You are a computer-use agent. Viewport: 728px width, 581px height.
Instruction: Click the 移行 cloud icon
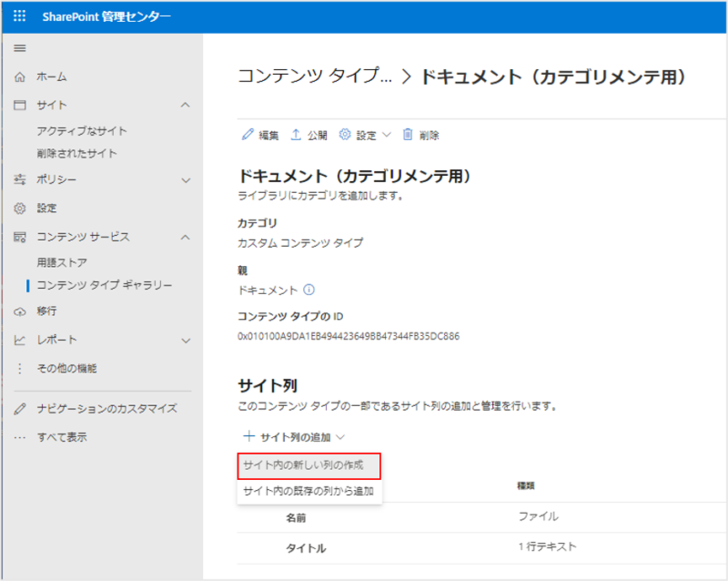20,311
